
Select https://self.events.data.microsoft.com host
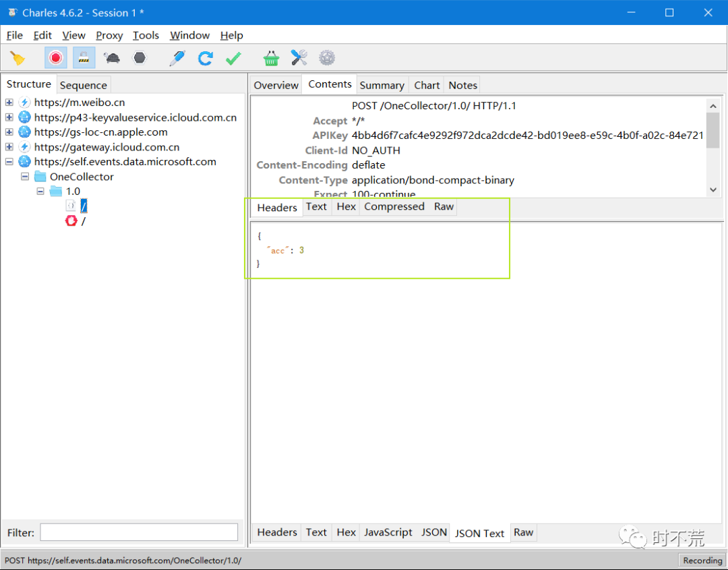125,162
